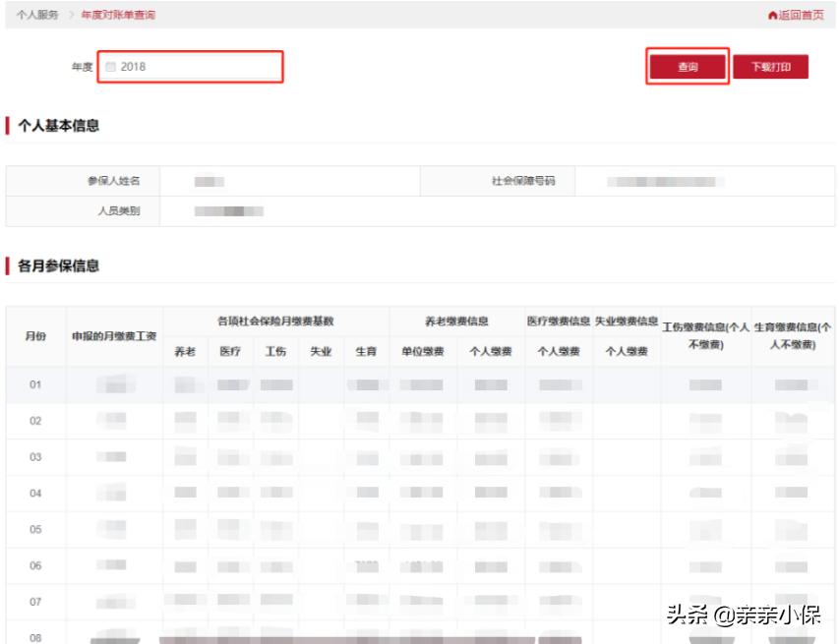Open the 个人服务 breadcrumb link
839x644 pixels.
(x=37, y=16)
